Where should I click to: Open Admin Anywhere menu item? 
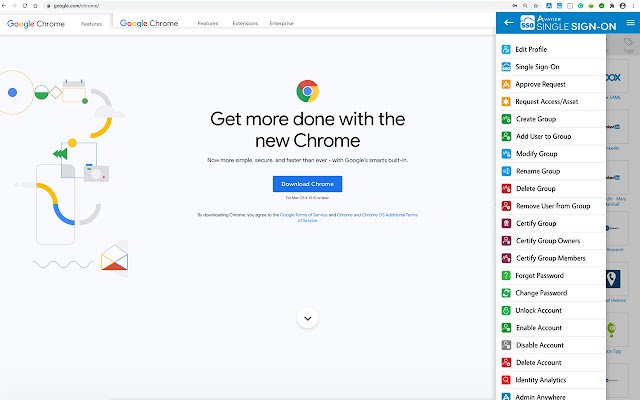(x=551, y=396)
